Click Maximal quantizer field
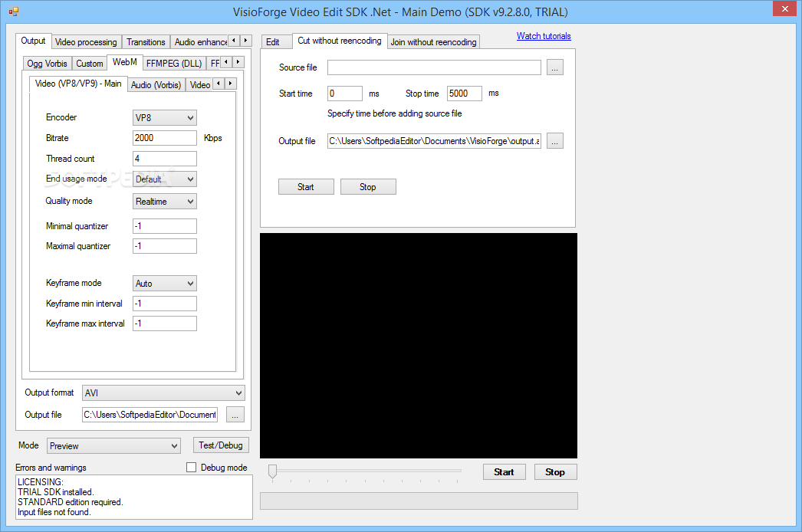Viewport: 802px width, 532px height. point(164,246)
